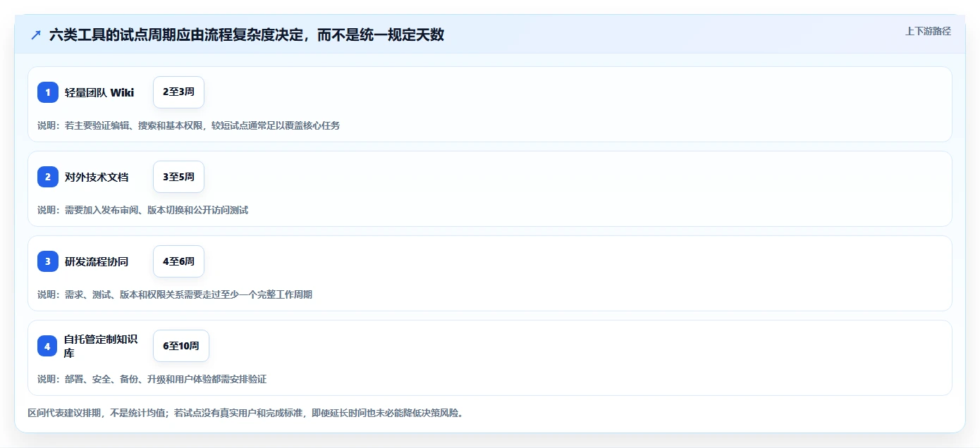Click the 2至3周 duration pill
This screenshot has height=448, width=980.
[x=178, y=92]
